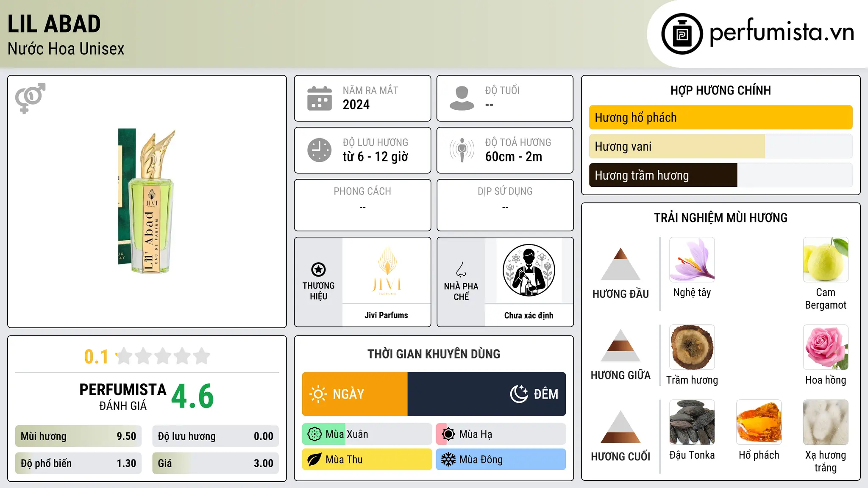Click the Độ lưu hương 0.00 score bar
868x488 pixels.
click(x=215, y=436)
